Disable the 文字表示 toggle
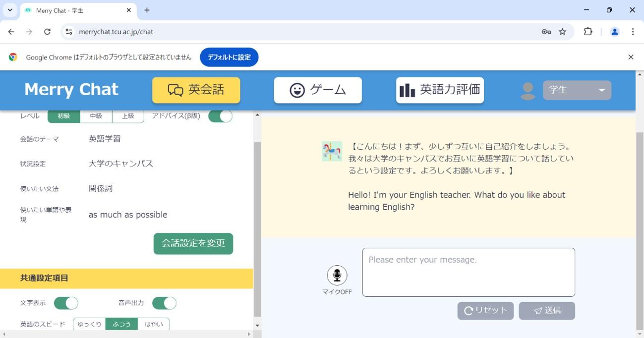The image size is (644, 338). click(x=66, y=303)
